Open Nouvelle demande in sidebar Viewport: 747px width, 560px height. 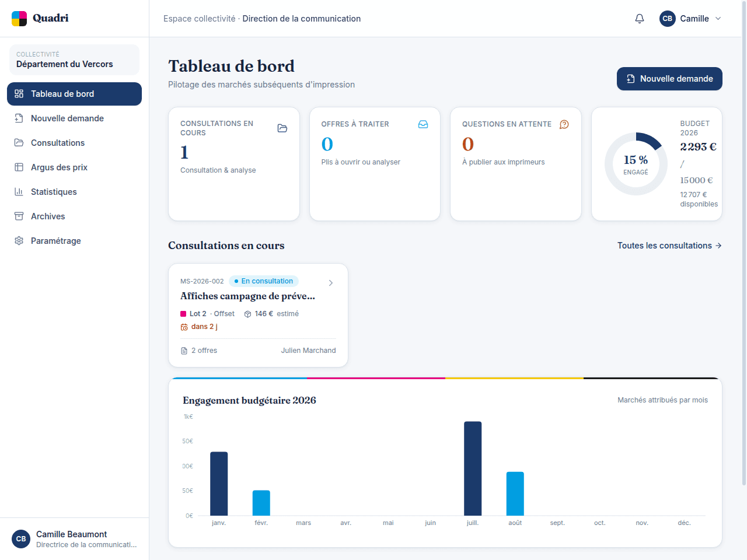(74, 118)
